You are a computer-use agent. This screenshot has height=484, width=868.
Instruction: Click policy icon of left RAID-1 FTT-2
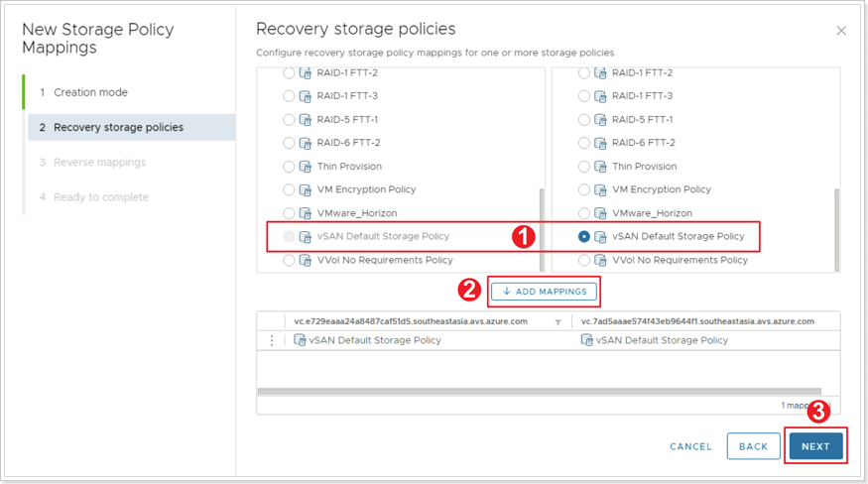click(x=306, y=73)
